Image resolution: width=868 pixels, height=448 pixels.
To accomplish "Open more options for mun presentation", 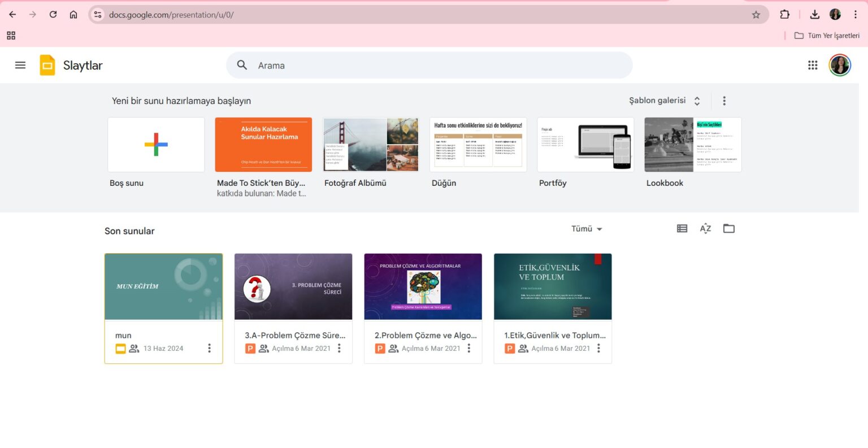I will coord(209,349).
